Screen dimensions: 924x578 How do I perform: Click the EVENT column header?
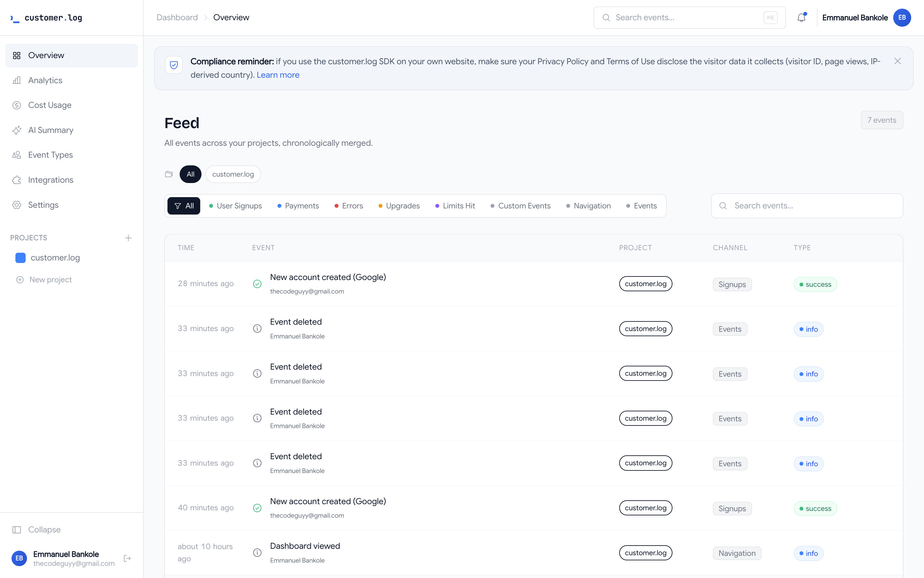coord(263,248)
